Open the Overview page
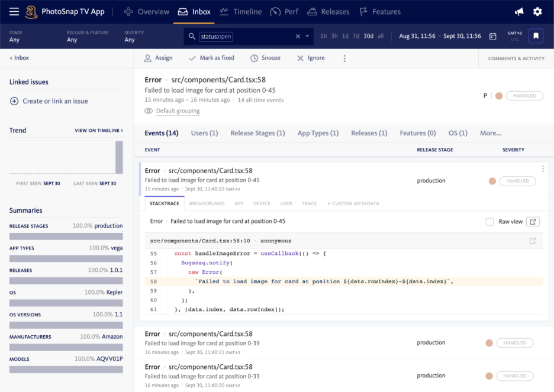The image size is (554, 392). coord(146,12)
